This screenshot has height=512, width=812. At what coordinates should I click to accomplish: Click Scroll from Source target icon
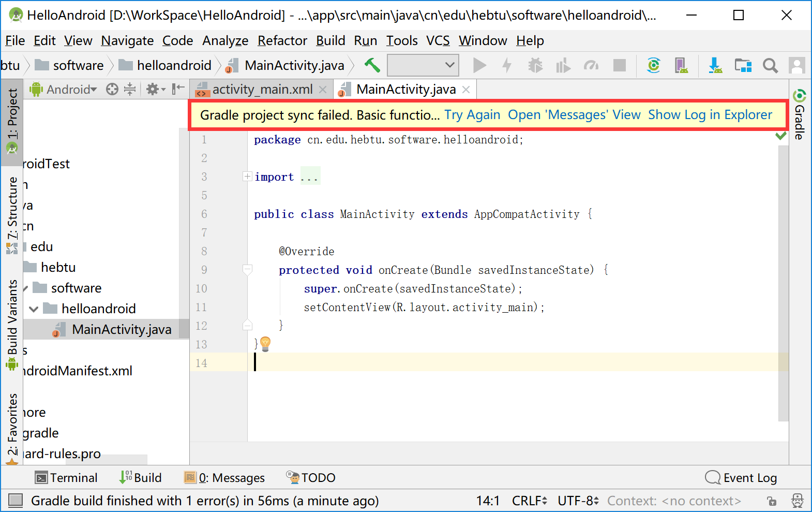[112, 89]
